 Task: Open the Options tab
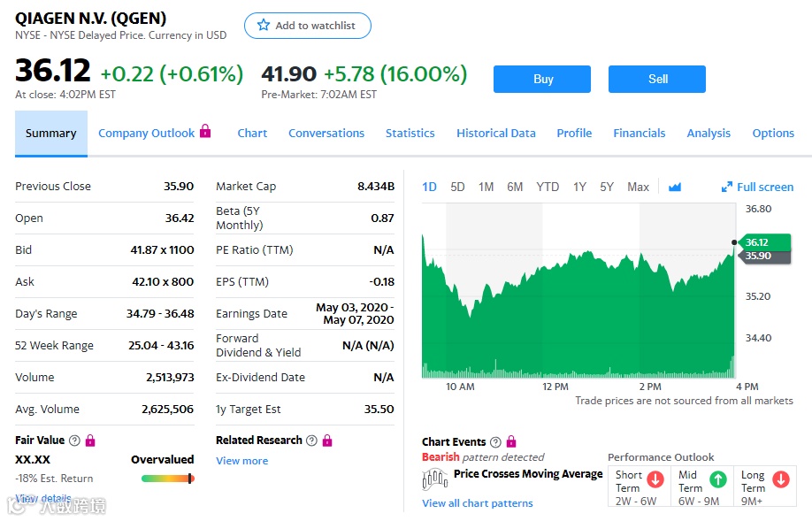tap(773, 133)
